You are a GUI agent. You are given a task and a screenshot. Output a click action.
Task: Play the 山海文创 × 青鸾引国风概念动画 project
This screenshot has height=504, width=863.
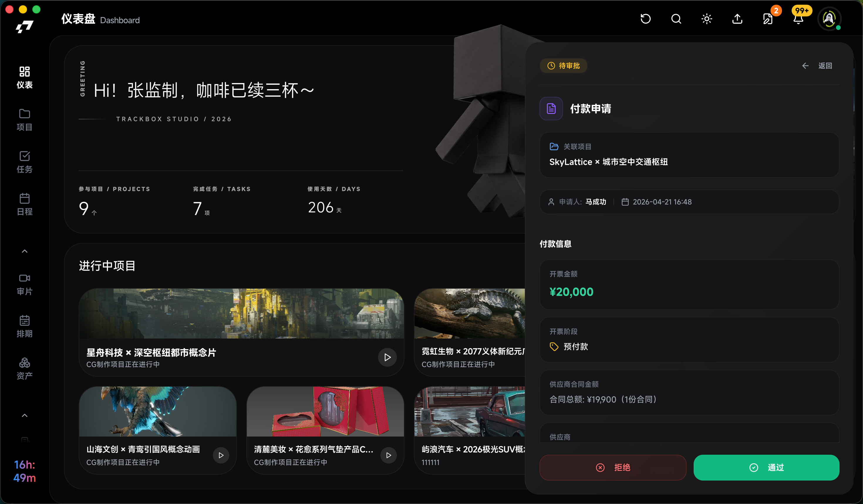(221, 455)
